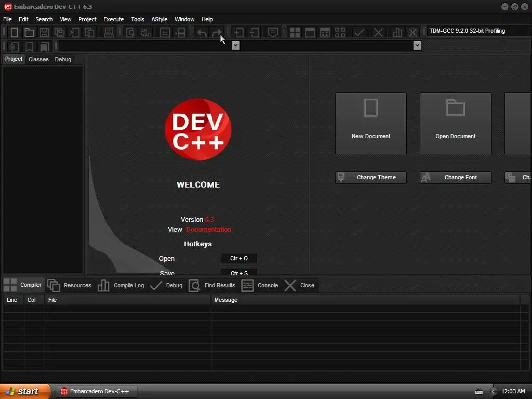Screen dimensions: 532x399
Task: Click the Rebuild All toolbar icon
Action: pos(340,33)
